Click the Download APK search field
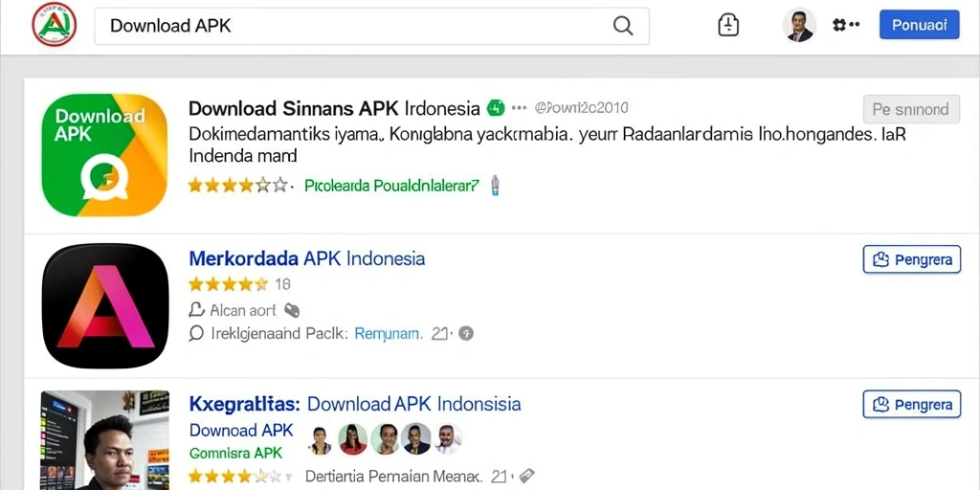980x490 pixels. (x=372, y=26)
